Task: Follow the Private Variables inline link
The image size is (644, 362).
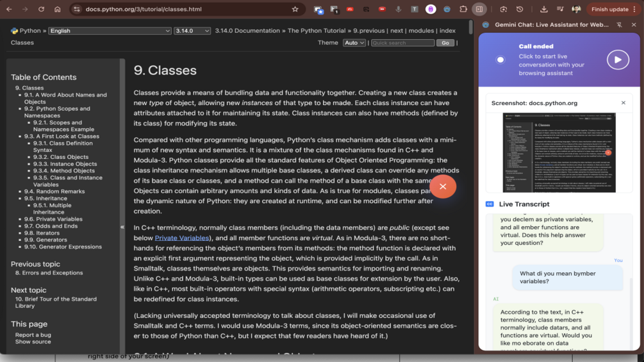Action: click(181, 238)
